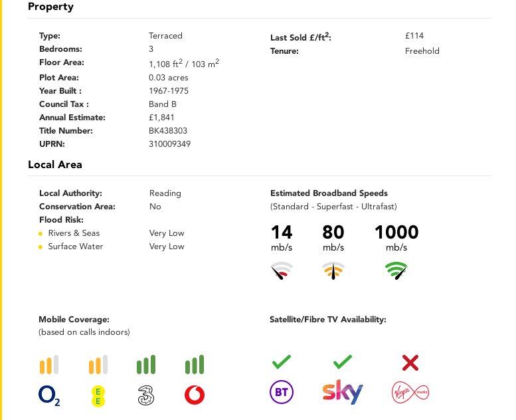Click the green Ultrafast speed gauge icon

(396, 270)
